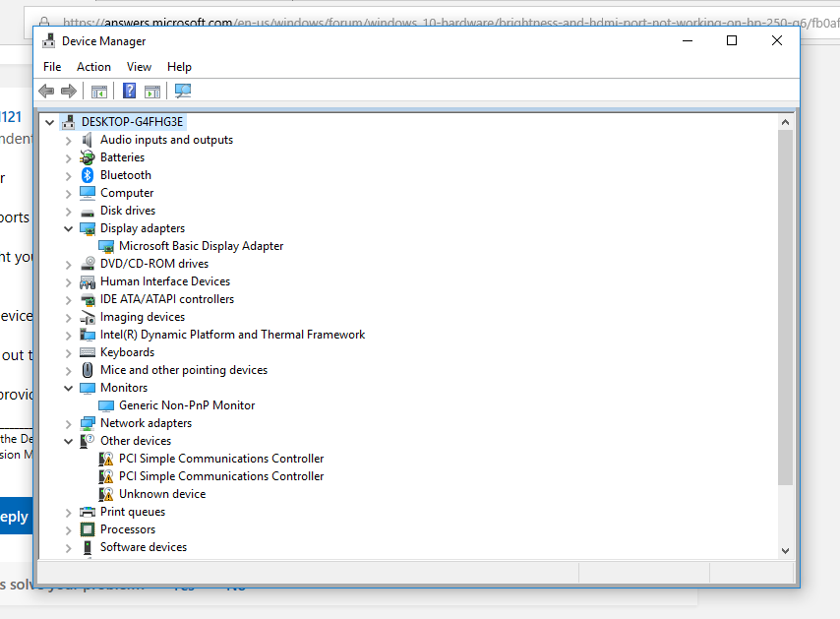Click the mouse icon for pointing devices
This screenshot has width=840, height=619.
[88, 370]
